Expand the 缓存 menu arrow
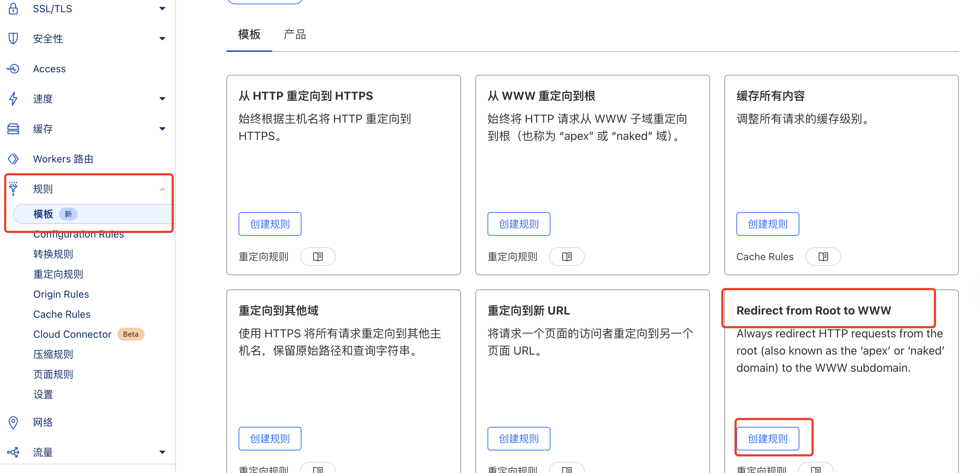This screenshot has width=980, height=473. tap(162, 128)
